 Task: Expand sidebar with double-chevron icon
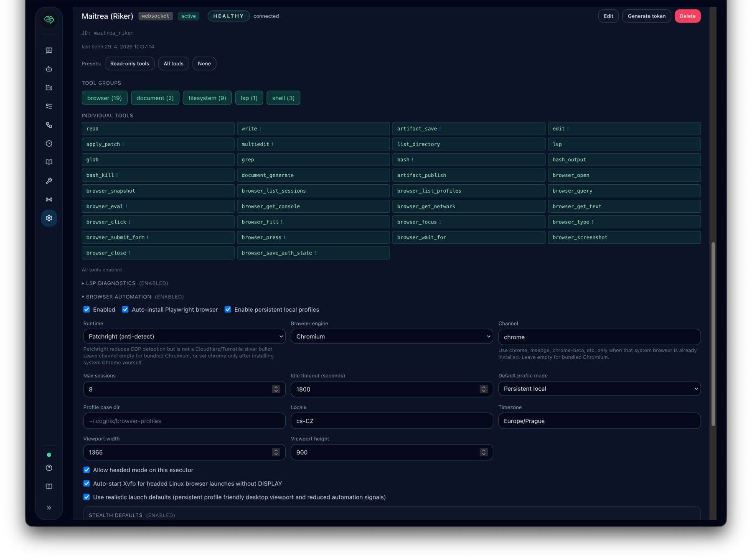coord(49,508)
